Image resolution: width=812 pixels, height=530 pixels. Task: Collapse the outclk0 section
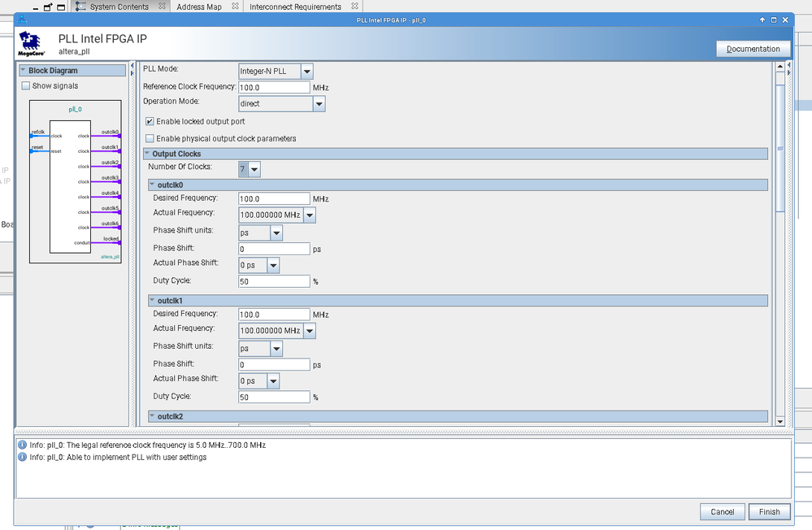point(152,185)
